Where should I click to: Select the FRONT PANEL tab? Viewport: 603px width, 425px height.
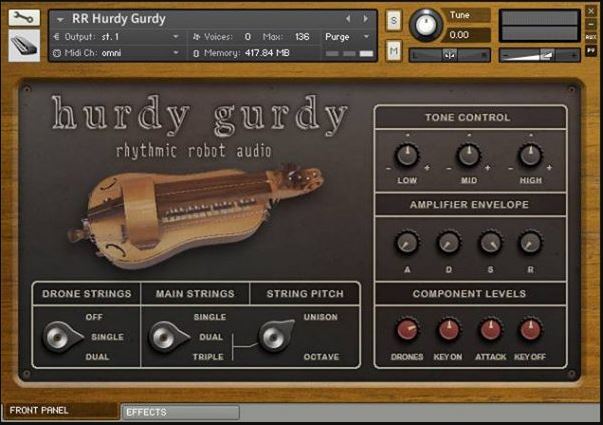click(60, 410)
